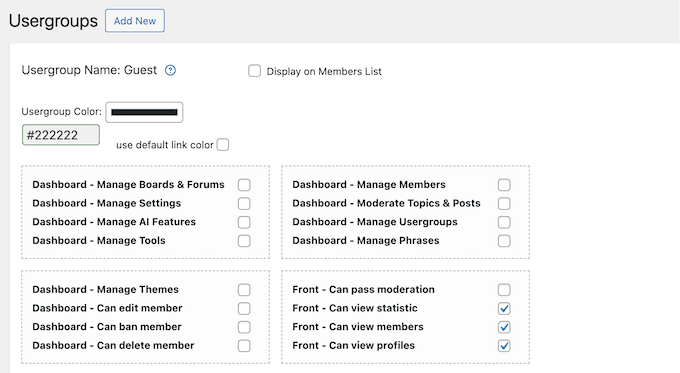Disable Front - Can view members

pyautogui.click(x=504, y=327)
